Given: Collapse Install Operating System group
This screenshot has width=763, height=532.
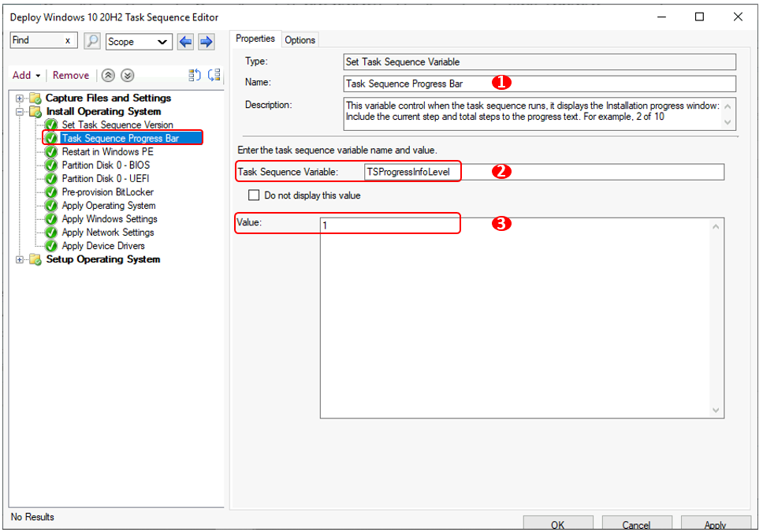Looking at the screenshot, I should [20, 112].
